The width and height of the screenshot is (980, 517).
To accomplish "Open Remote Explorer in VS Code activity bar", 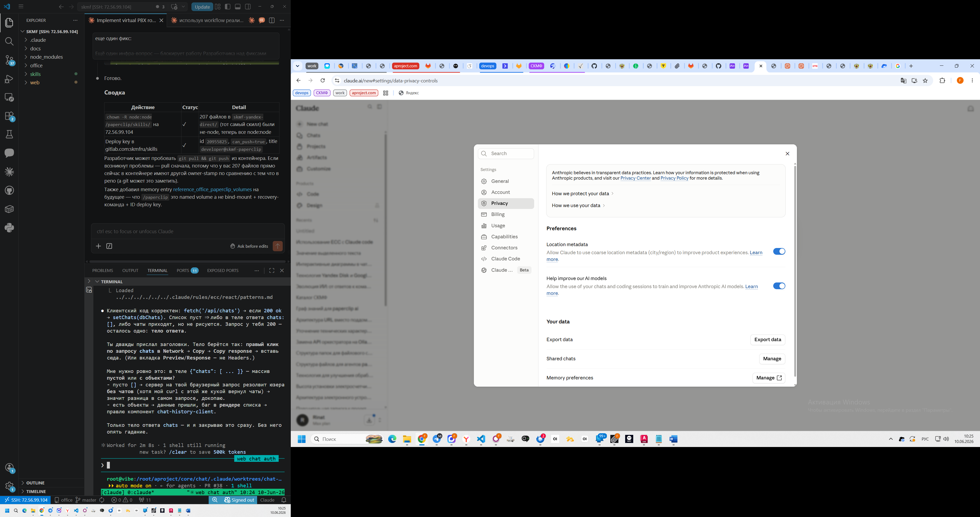I will 9,97.
